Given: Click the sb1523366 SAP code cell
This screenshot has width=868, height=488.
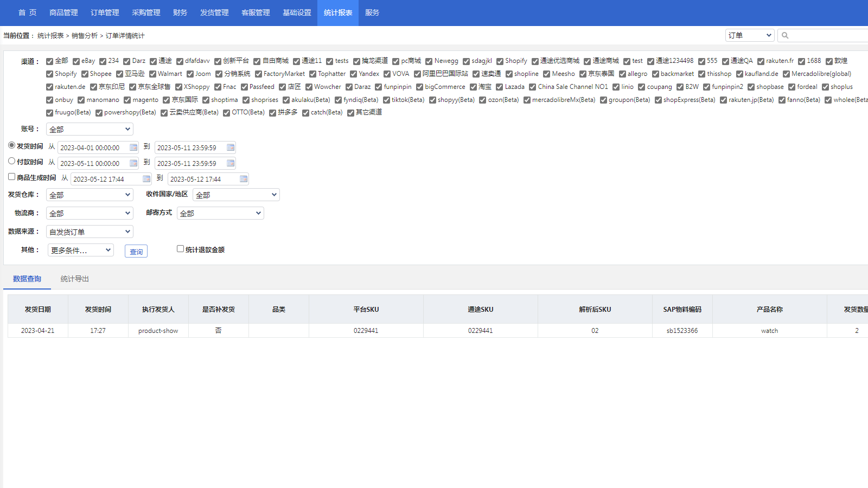Looking at the screenshot, I should [x=682, y=331].
